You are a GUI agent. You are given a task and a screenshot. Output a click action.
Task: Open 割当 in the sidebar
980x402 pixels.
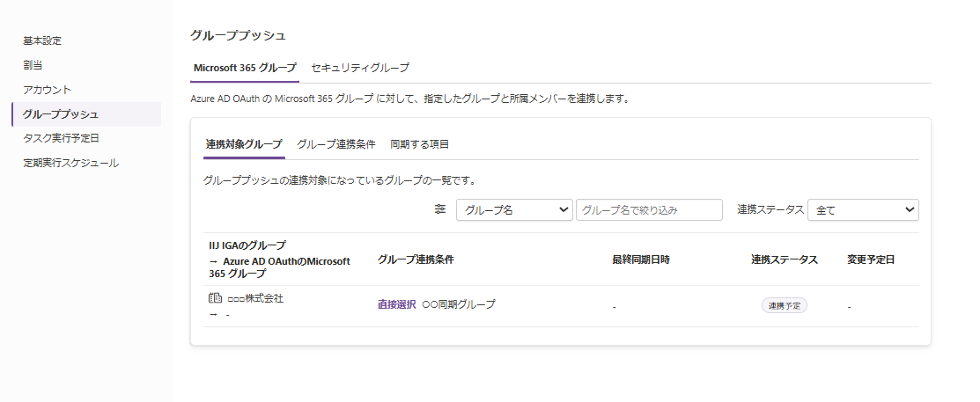[x=33, y=65]
